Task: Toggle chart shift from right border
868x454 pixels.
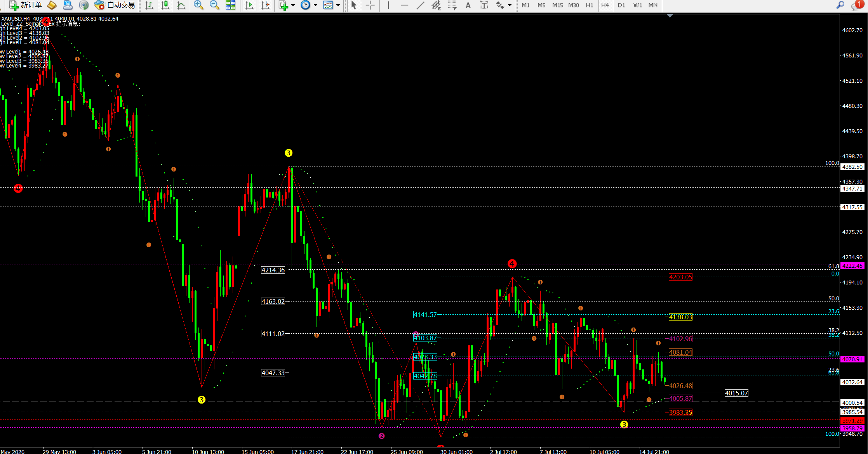Action: tap(266, 5)
